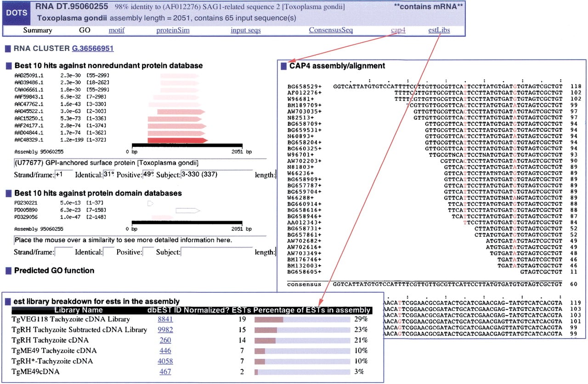
Task: Open dbEST ID 9982 link
Action: click(x=165, y=330)
